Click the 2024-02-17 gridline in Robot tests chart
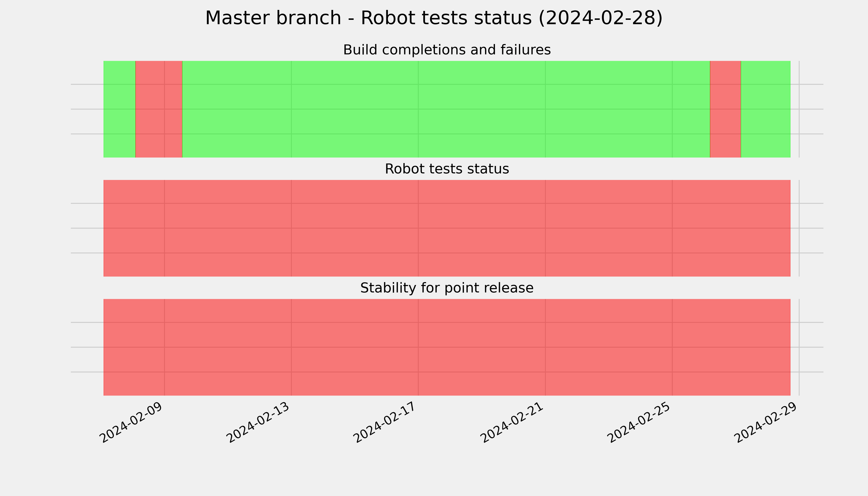The height and width of the screenshot is (496, 868). pos(418,228)
